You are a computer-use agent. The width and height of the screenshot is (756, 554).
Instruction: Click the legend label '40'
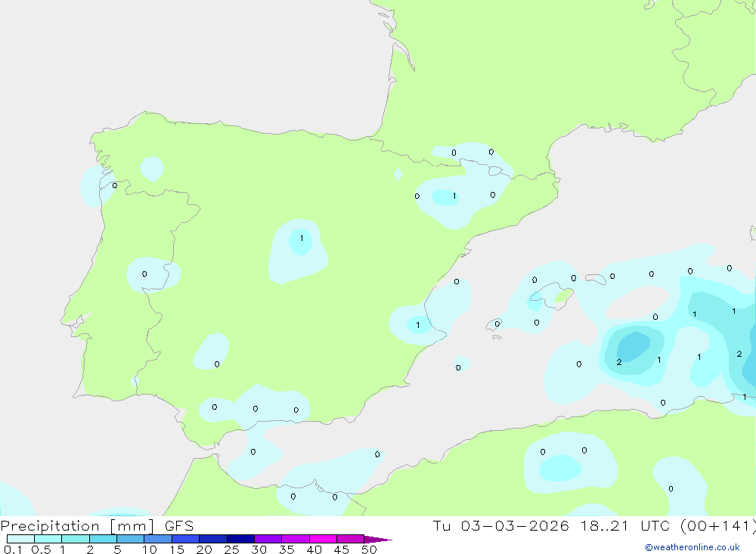point(314,549)
